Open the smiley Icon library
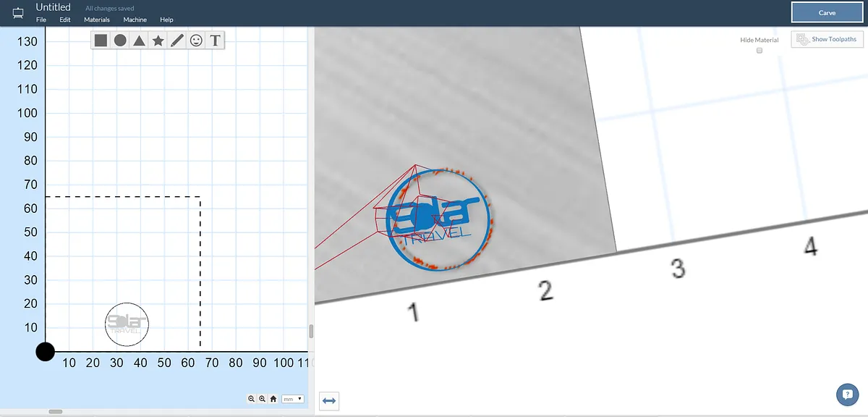Image resolution: width=868 pixels, height=417 pixels. (x=196, y=41)
